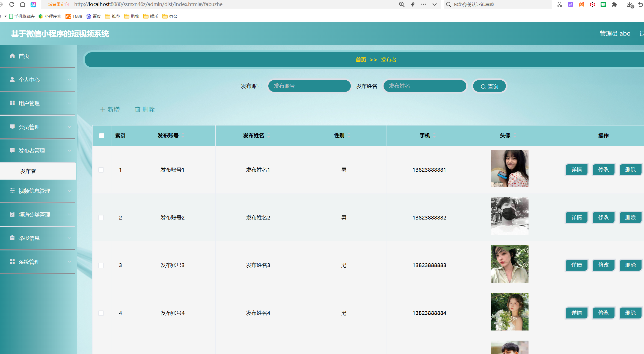Viewport: 644px width, 354px height.
Task: Expand the 会员管理 menu chevron
Action: click(x=70, y=127)
